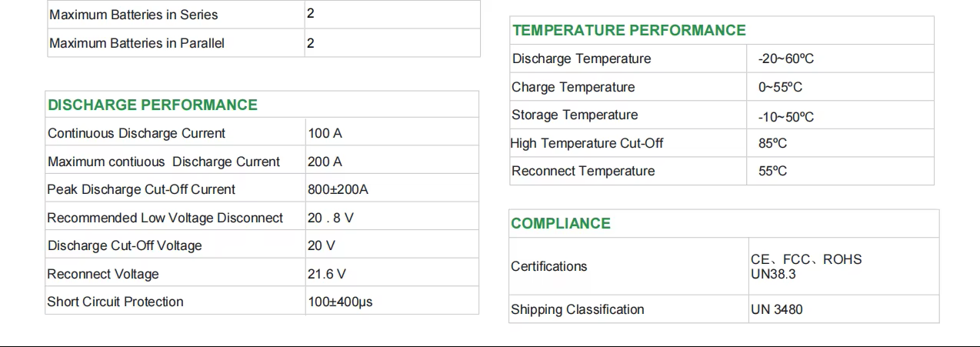Click the 800±200A peak cut-off value
Image resolution: width=980 pixels, height=347 pixels.
338,189
